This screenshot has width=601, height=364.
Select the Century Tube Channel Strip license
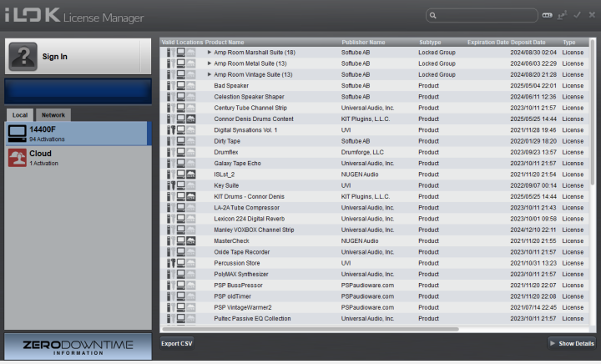coord(375,108)
